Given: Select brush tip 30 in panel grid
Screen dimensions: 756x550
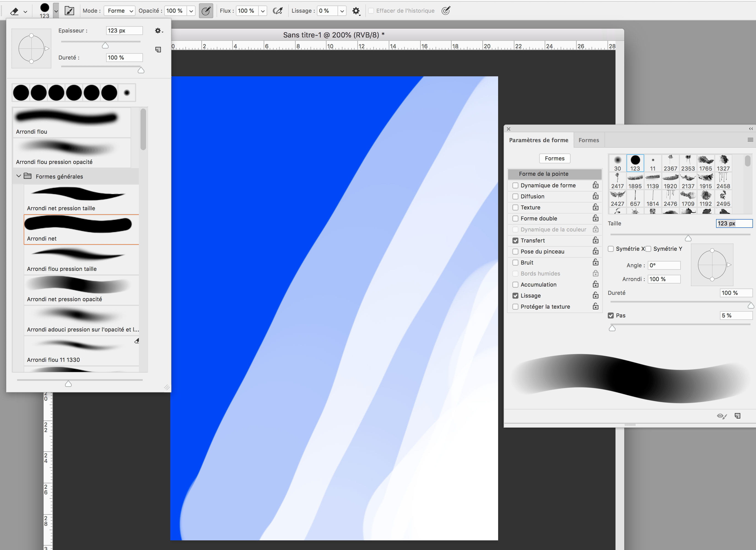Looking at the screenshot, I should 617,163.
